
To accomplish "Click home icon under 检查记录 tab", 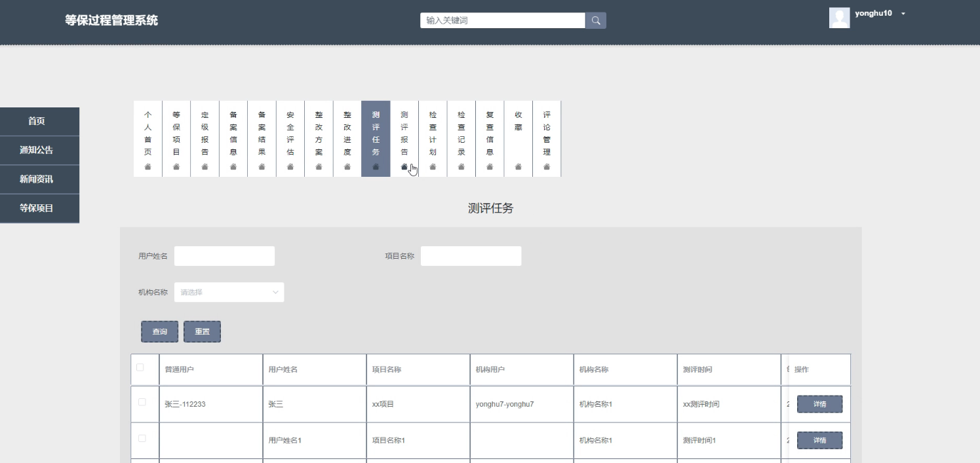I will pyautogui.click(x=461, y=167).
